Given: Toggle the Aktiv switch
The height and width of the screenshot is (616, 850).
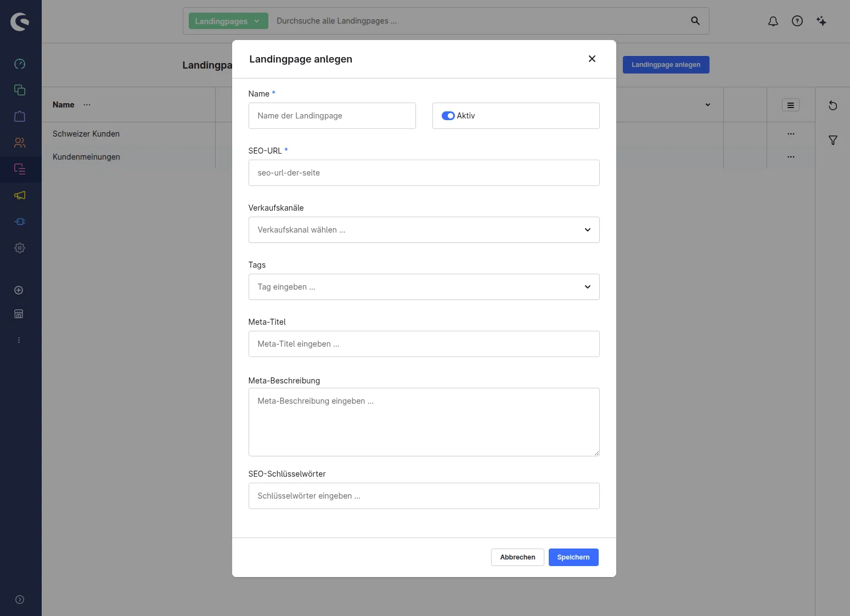Looking at the screenshot, I should tap(448, 116).
